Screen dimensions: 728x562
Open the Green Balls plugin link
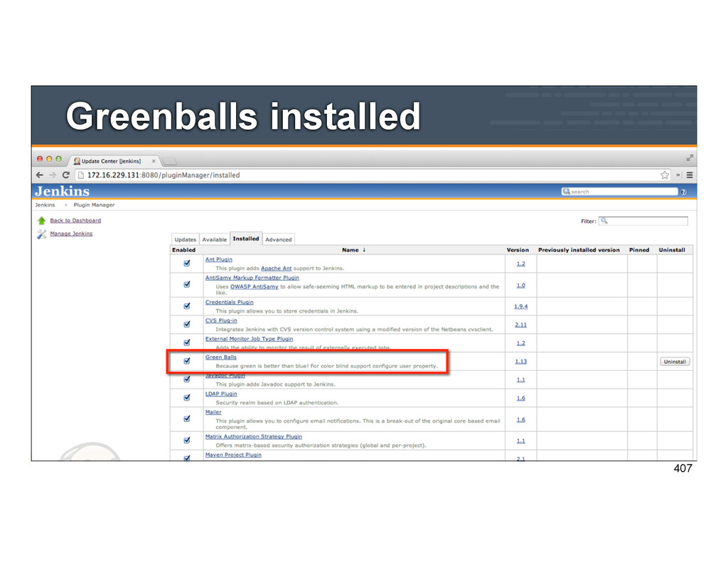click(221, 357)
